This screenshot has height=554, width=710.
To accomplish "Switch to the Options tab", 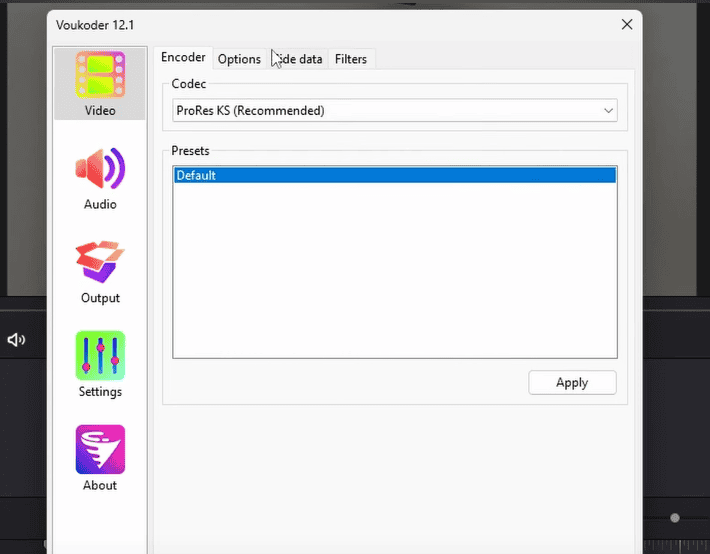I will (x=239, y=59).
